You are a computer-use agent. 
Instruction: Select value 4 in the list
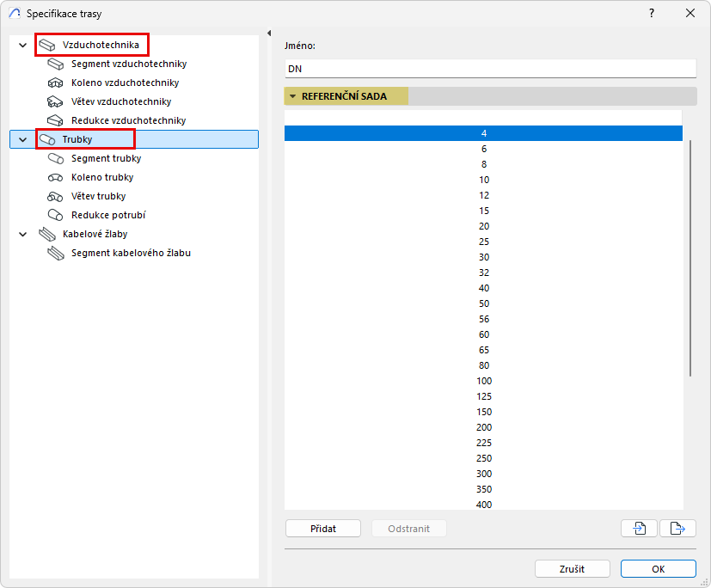(x=483, y=133)
